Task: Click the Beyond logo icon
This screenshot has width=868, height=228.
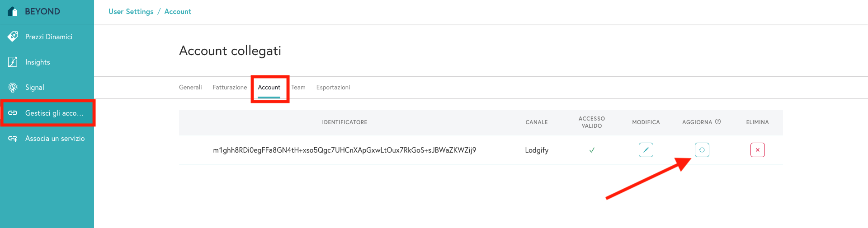Action: 13,11
